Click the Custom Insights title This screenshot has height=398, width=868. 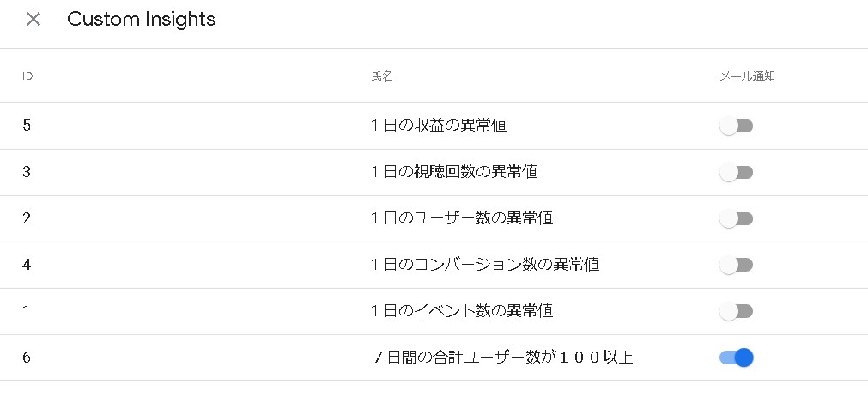(x=141, y=19)
